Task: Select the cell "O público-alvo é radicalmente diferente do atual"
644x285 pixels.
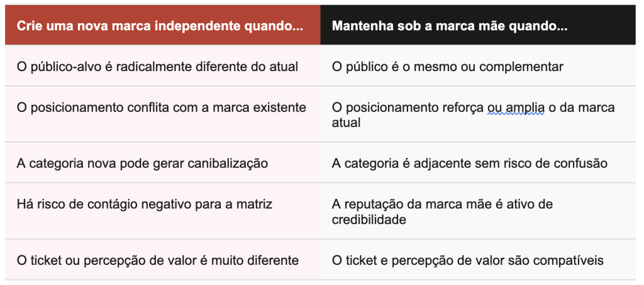Action: (157, 66)
